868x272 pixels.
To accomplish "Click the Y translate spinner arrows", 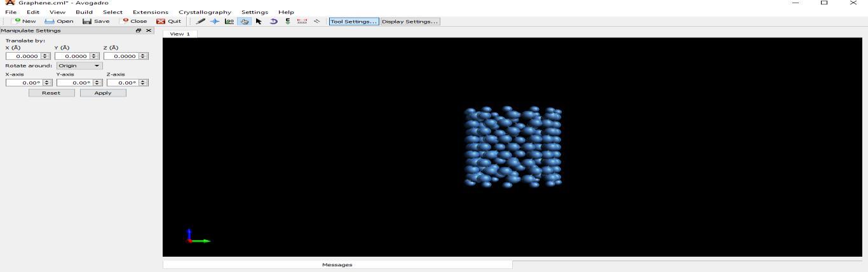I will click(x=95, y=56).
